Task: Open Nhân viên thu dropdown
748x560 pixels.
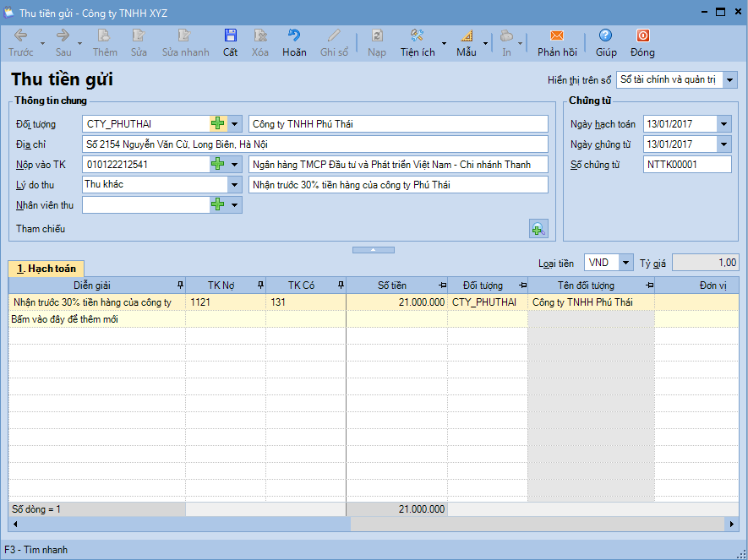Action: pyautogui.click(x=234, y=205)
